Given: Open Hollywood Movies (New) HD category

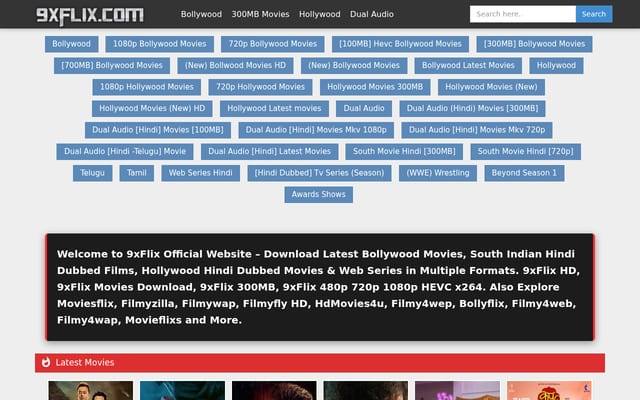Looking at the screenshot, I should (152, 109).
